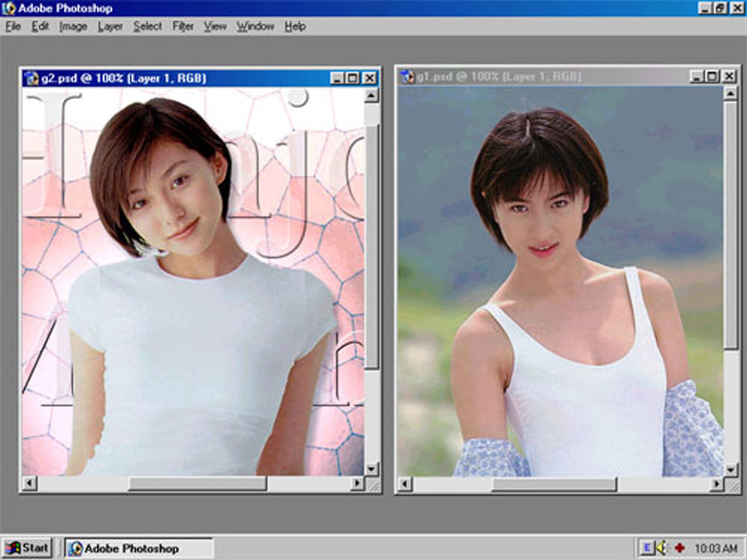Open the Window menu
Screen dimensions: 747x560
click(255, 27)
